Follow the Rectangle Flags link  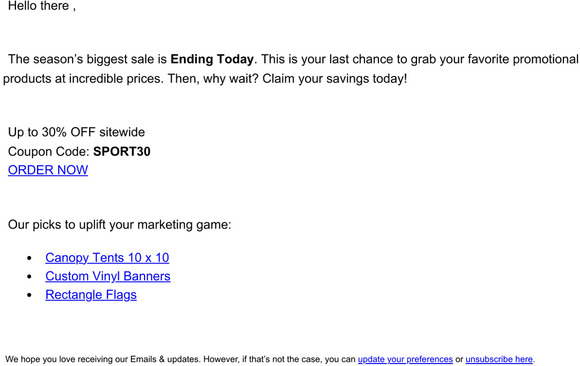click(91, 295)
